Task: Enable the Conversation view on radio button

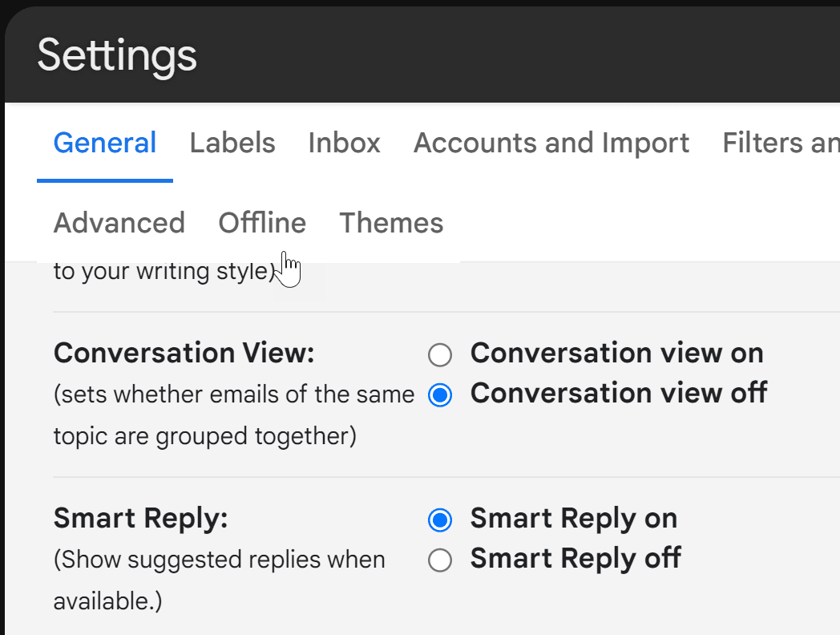Action: pos(440,354)
